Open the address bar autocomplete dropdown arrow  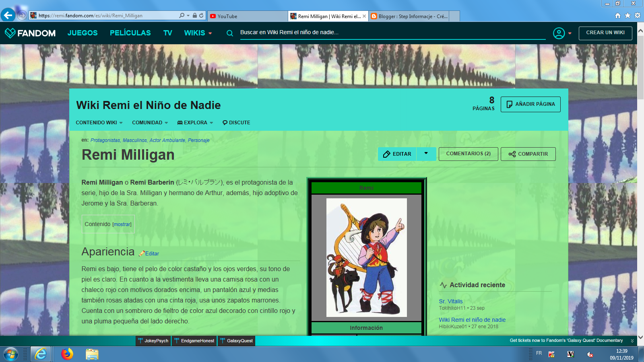click(x=188, y=15)
